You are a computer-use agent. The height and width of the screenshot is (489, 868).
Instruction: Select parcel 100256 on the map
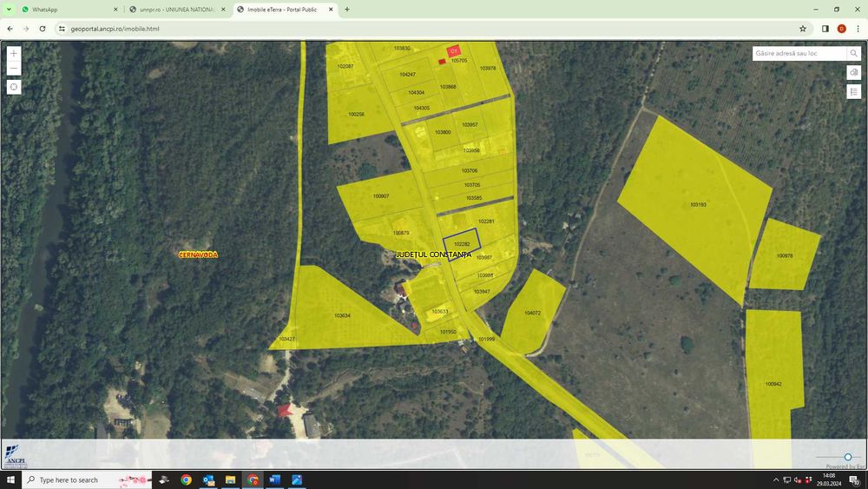(356, 115)
